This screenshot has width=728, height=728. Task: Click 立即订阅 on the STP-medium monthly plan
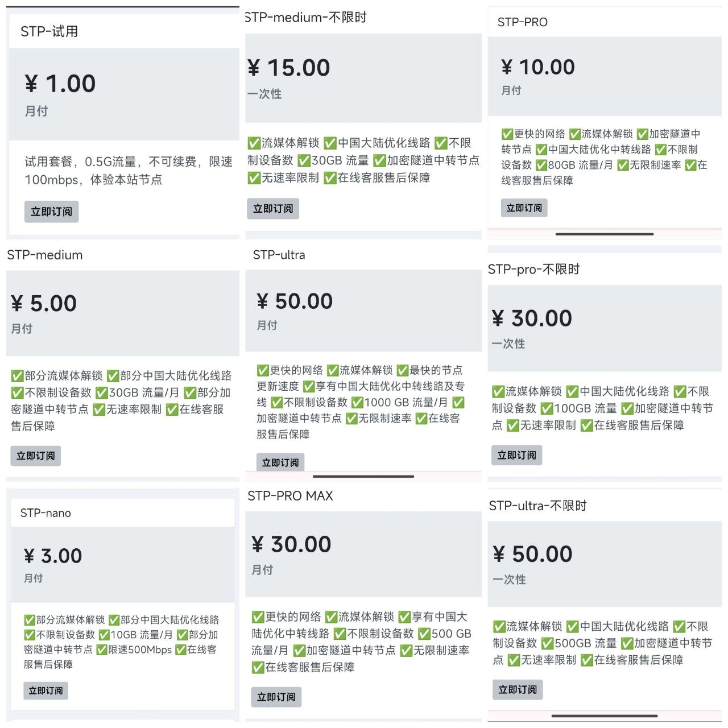point(35,456)
